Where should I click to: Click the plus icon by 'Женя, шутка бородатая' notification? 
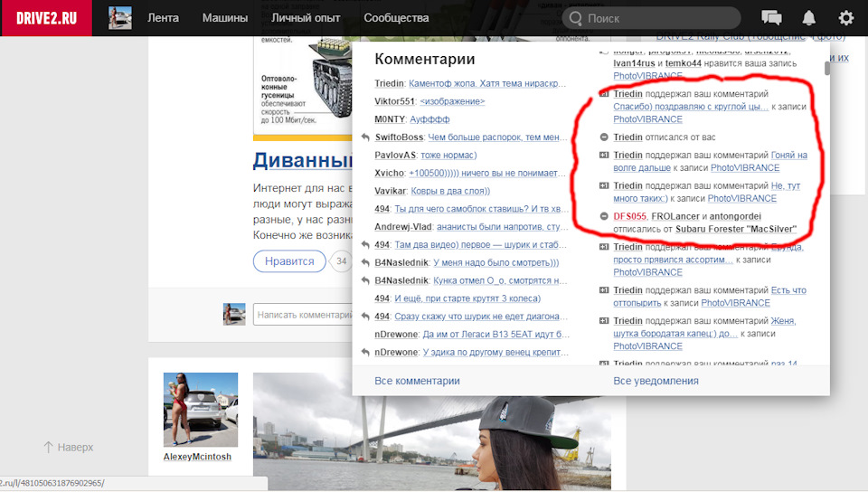pos(604,320)
